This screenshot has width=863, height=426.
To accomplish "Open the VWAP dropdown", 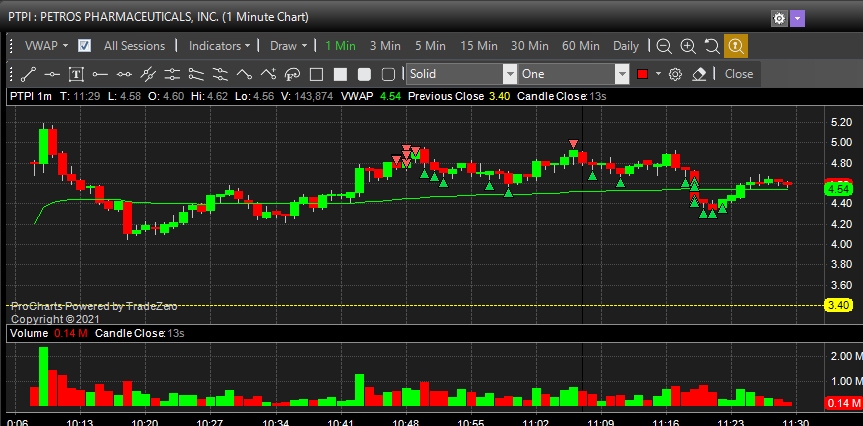I will click(46, 46).
